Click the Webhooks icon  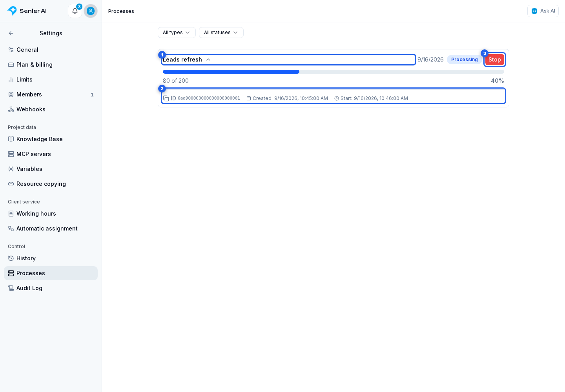click(11, 109)
